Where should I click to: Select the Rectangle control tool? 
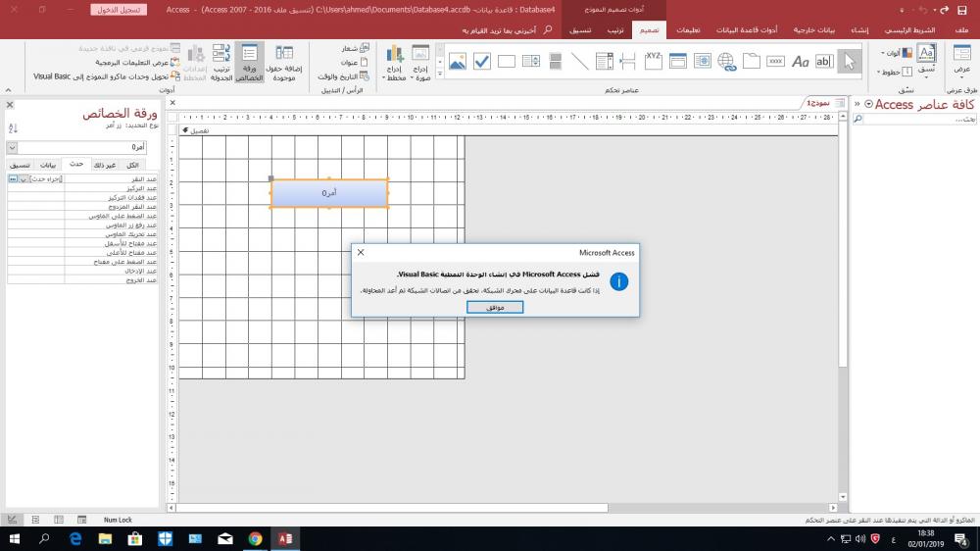507,62
